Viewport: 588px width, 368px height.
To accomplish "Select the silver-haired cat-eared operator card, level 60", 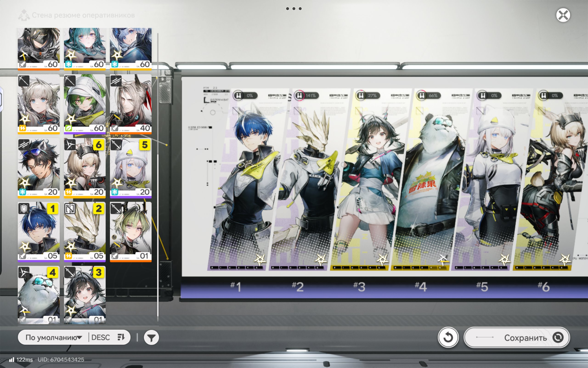I will tap(39, 104).
